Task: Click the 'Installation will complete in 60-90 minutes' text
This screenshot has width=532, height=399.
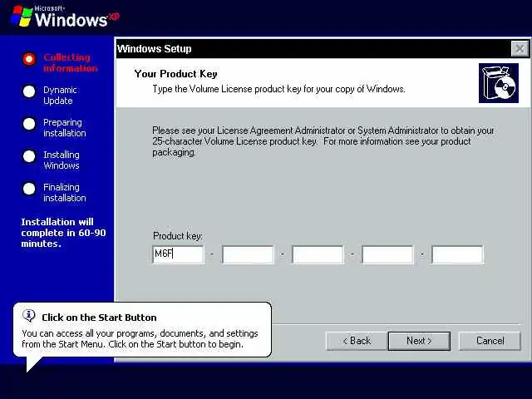Action: (x=63, y=233)
